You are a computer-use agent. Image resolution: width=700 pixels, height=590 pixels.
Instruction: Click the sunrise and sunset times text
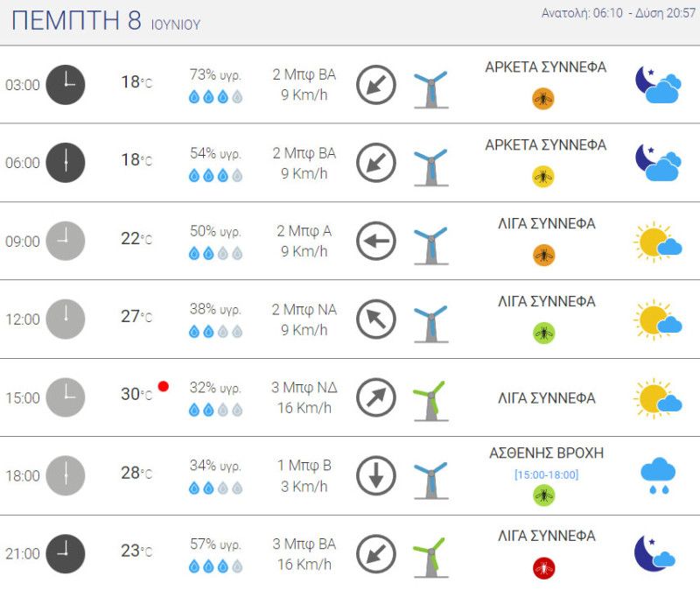(x=619, y=13)
